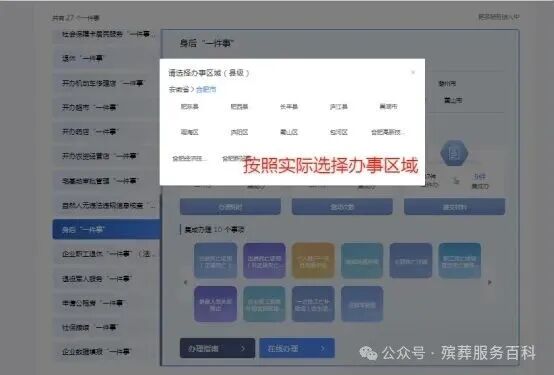The height and width of the screenshot is (375, 554).
Task: Select 肥东县 in the area dialog
Action: pos(189,106)
